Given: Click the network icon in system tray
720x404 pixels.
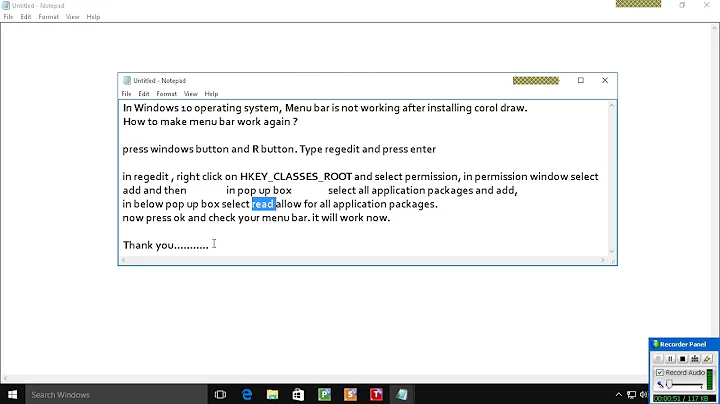Looking at the screenshot, I should 631,394.
